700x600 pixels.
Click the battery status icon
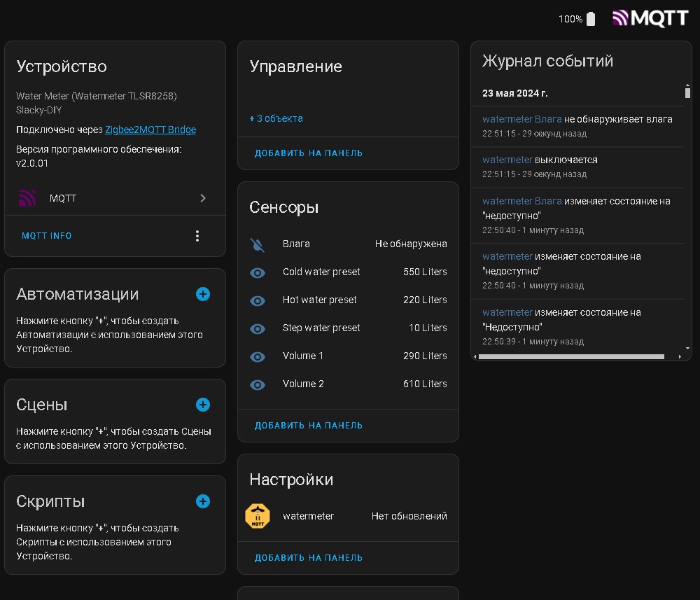point(591,19)
